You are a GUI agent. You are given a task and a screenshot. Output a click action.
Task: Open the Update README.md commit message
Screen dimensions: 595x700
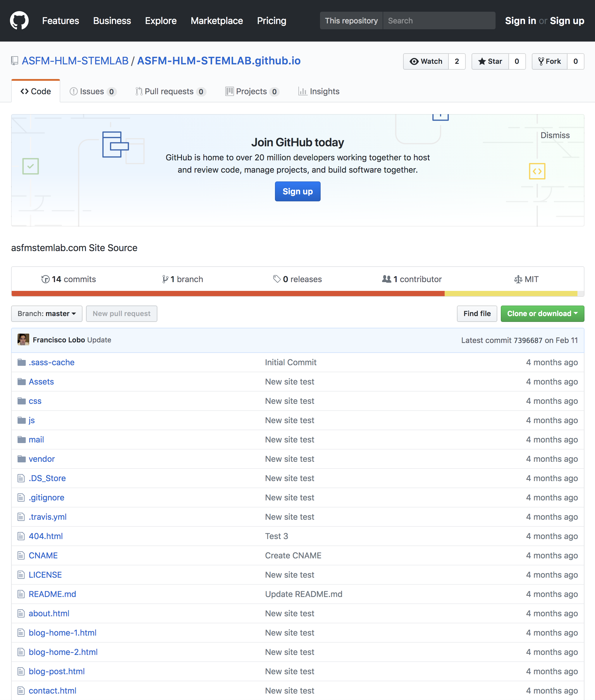point(304,594)
